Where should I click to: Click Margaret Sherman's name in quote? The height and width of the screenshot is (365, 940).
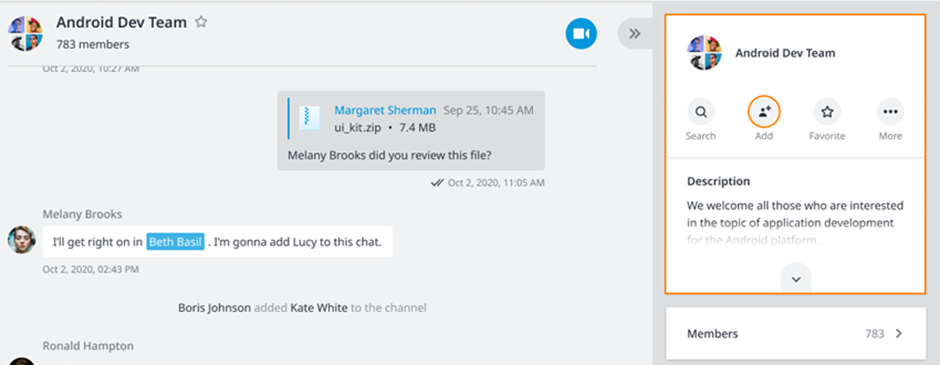tap(385, 110)
